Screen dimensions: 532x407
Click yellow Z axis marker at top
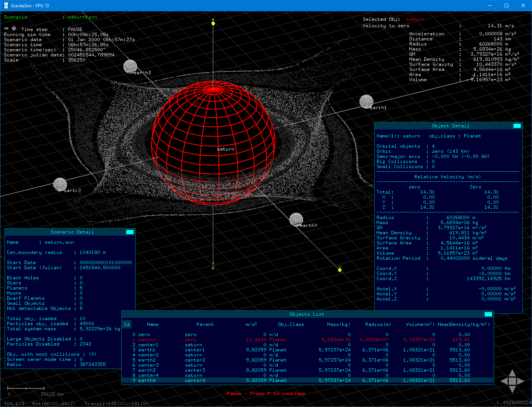pos(213,23)
